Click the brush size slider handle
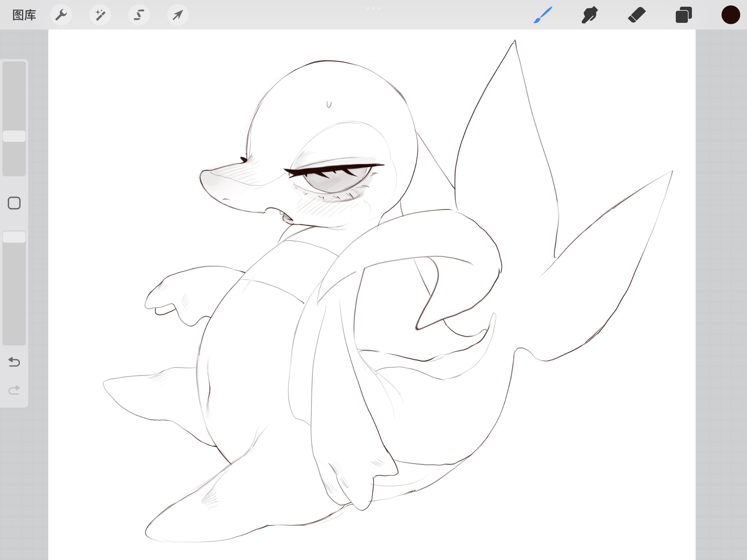 point(14,136)
